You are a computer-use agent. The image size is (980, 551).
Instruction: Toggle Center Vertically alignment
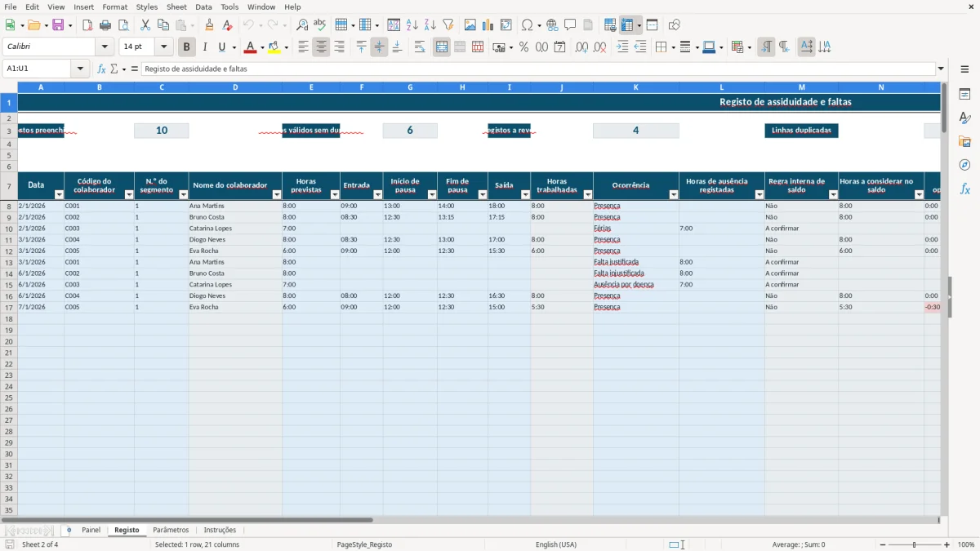379,47
